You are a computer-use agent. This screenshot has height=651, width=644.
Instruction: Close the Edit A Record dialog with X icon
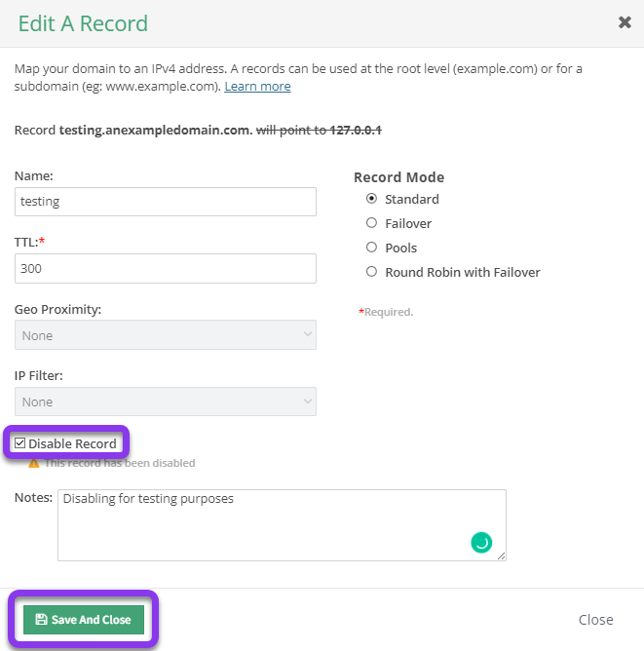(x=625, y=22)
